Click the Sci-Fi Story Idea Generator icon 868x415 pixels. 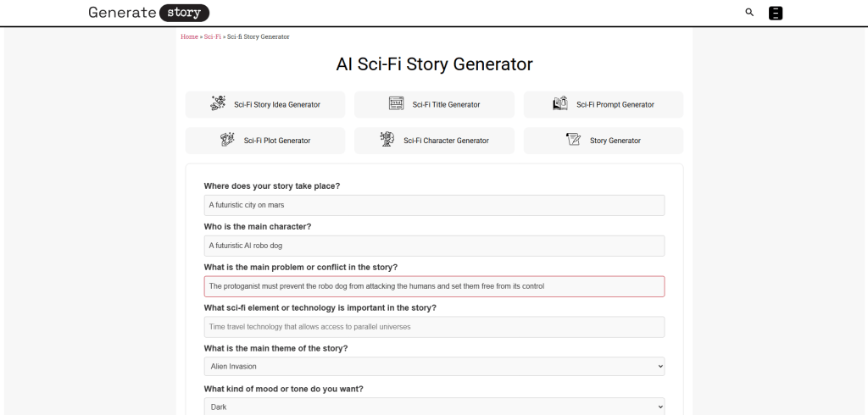[x=218, y=104]
